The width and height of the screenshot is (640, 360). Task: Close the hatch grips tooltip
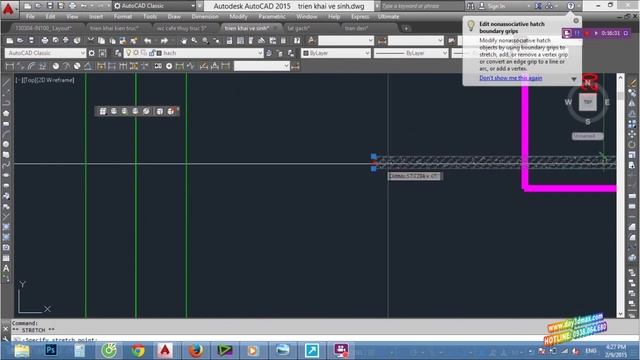[x=576, y=20]
